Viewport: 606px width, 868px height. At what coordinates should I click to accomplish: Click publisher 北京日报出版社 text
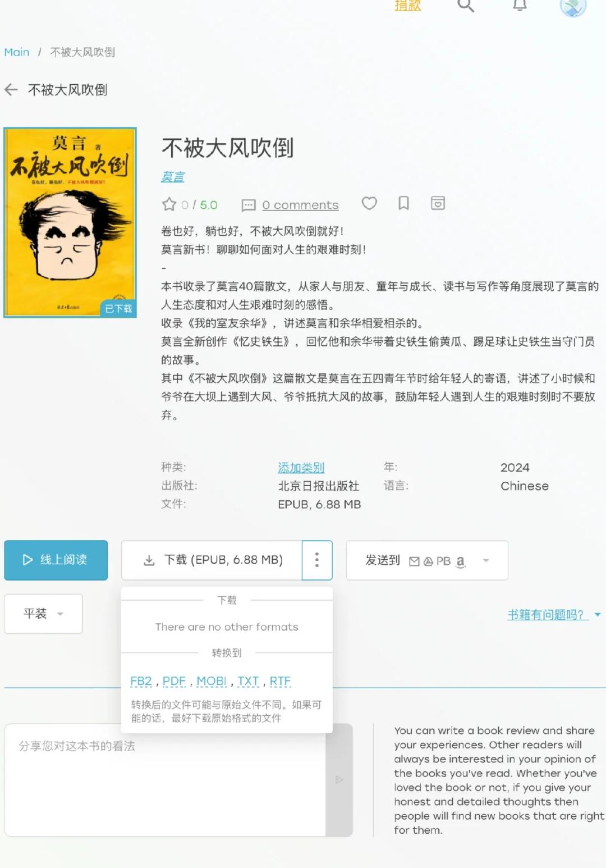tap(319, 486)
